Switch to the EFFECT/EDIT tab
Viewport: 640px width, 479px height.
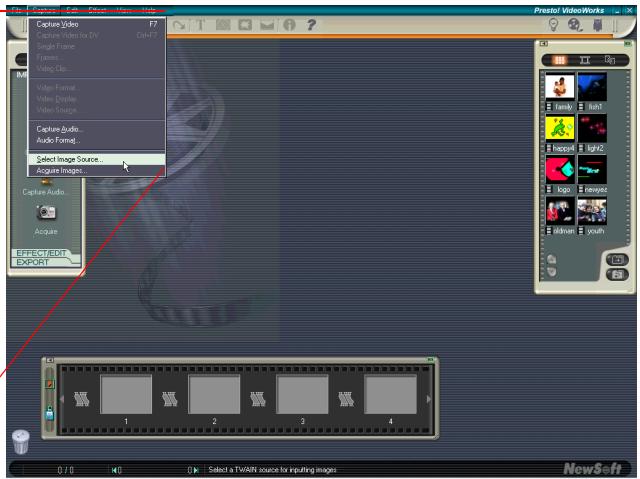tap(41, 253)
